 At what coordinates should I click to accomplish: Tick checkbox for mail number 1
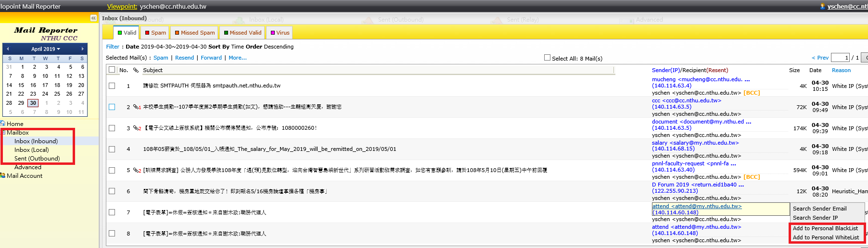point(112,86)
